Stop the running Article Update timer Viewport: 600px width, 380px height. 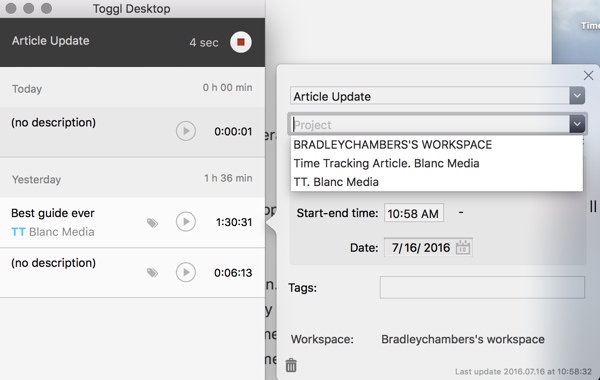(x=241, y=42)
